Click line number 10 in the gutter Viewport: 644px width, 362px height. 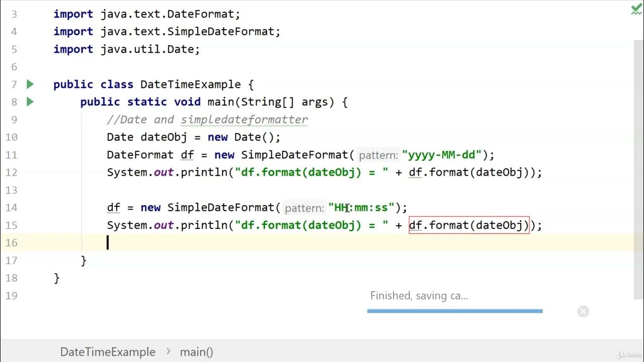coord(11,137)
